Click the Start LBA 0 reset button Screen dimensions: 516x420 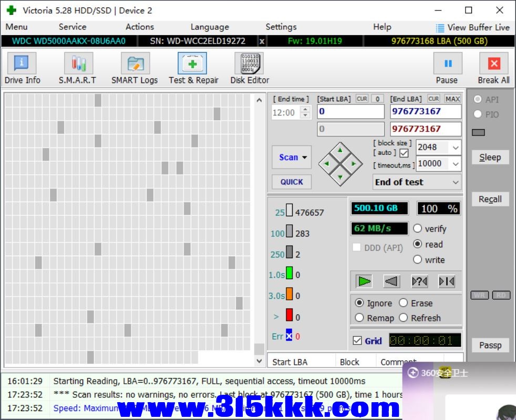377,99
